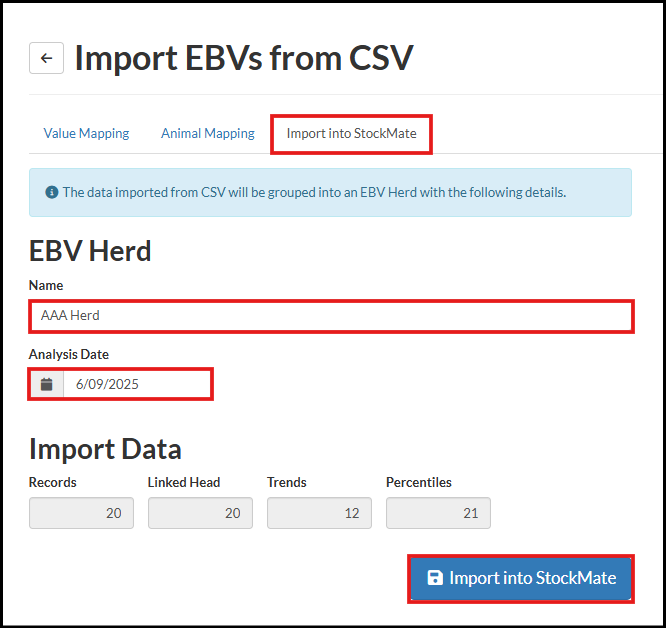Click the EBV Herd Name field
666x628 pixels.
click(331, 315)
